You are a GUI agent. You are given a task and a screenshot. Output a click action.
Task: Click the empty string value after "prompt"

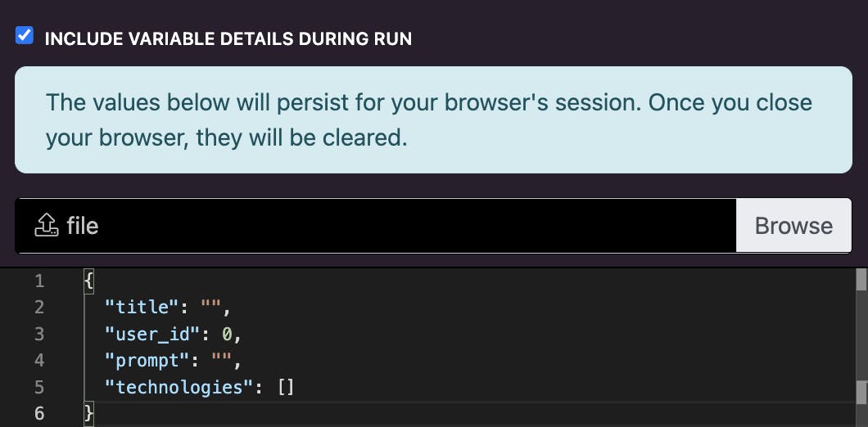[x=221, y=361]
